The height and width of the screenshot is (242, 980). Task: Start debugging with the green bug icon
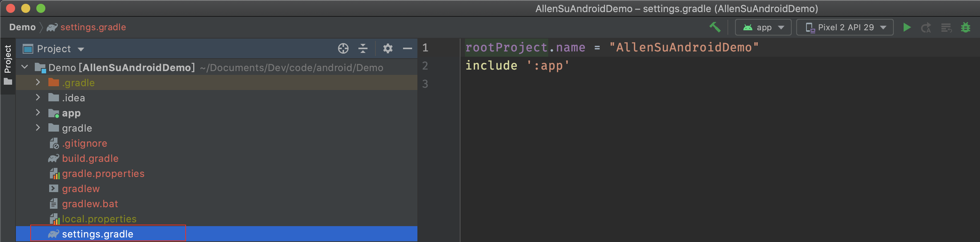click(966, 27)
